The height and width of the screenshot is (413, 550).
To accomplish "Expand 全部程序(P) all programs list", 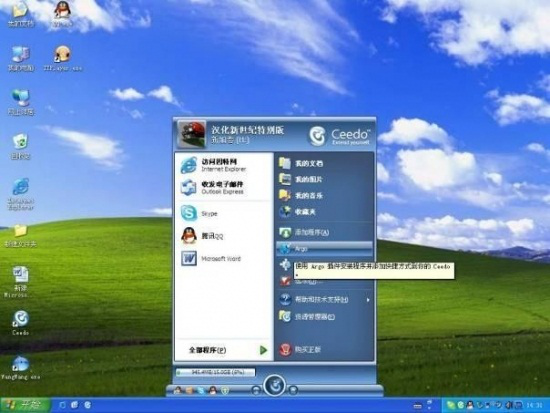I will (224, 350).
